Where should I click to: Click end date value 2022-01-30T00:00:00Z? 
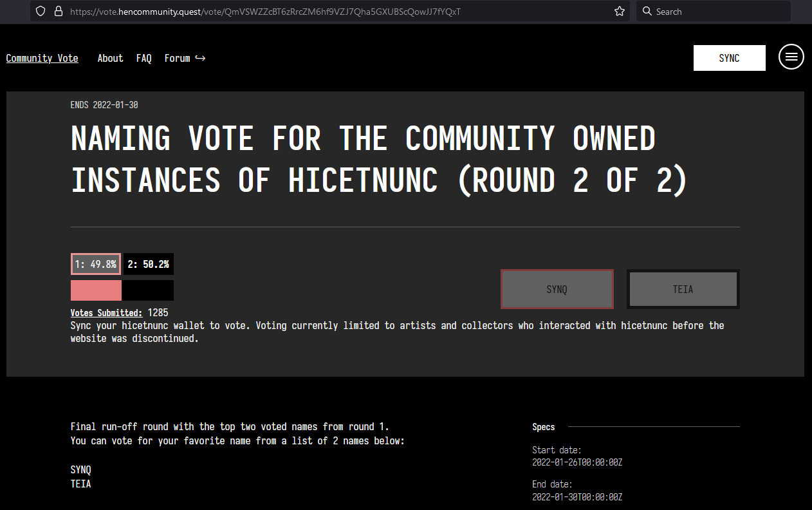pyautogui.click(x=577, y=496)
